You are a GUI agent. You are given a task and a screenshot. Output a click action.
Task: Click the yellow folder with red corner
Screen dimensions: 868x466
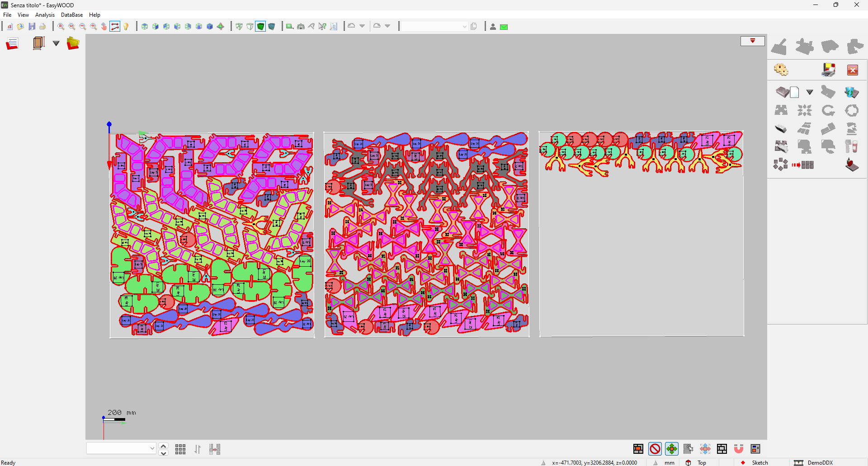pyautogui.click(x=73, y=43)
